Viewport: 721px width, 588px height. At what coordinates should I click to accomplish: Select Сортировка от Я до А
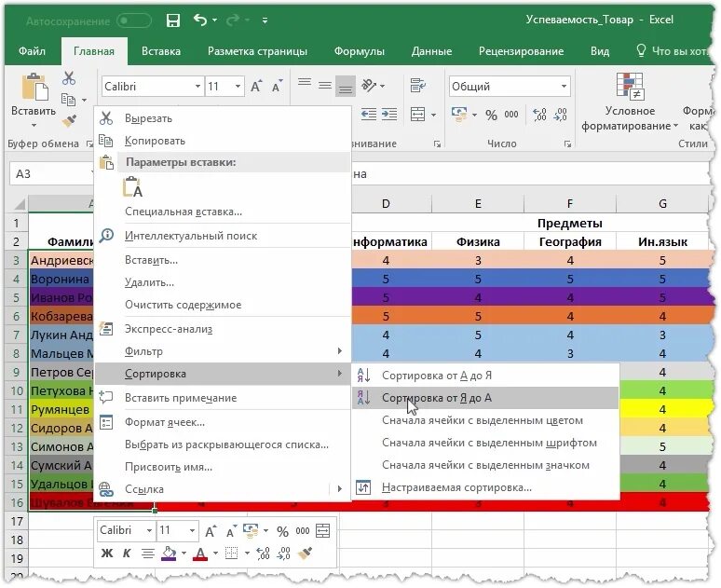[x=485, y=398]
